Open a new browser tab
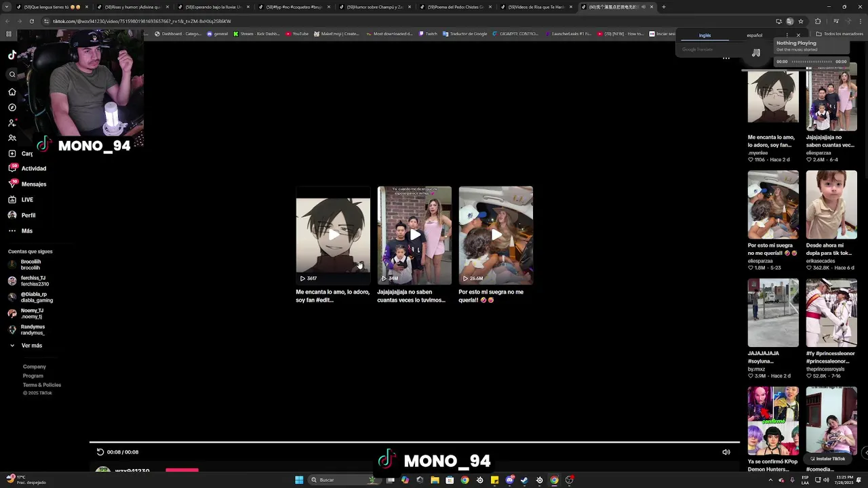The width and height of the screenshot is (868, 488). tap(663, 7)
